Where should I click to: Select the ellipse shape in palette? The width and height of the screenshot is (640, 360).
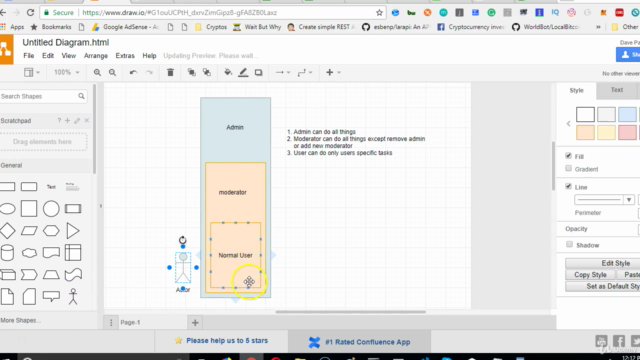pos(7,209)
